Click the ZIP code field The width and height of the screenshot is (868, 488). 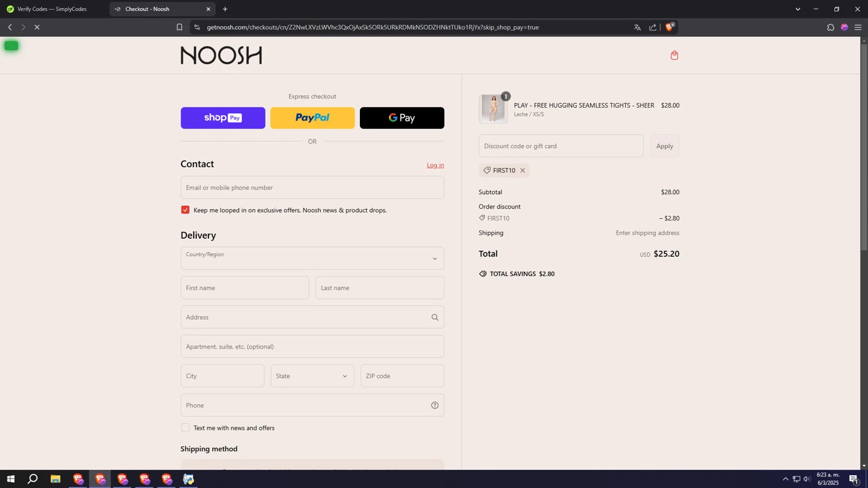403,376
